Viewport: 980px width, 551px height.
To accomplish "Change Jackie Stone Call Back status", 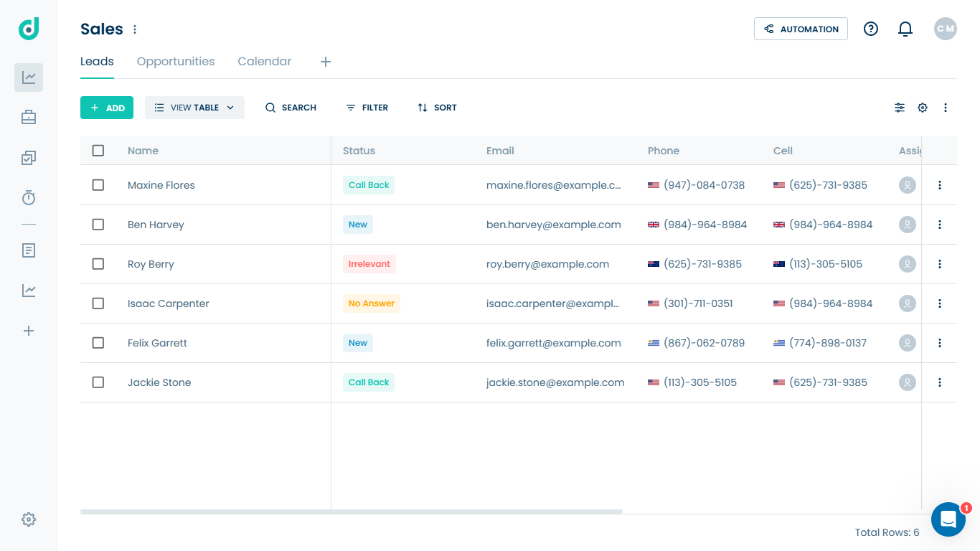I will tap(369, 382).
